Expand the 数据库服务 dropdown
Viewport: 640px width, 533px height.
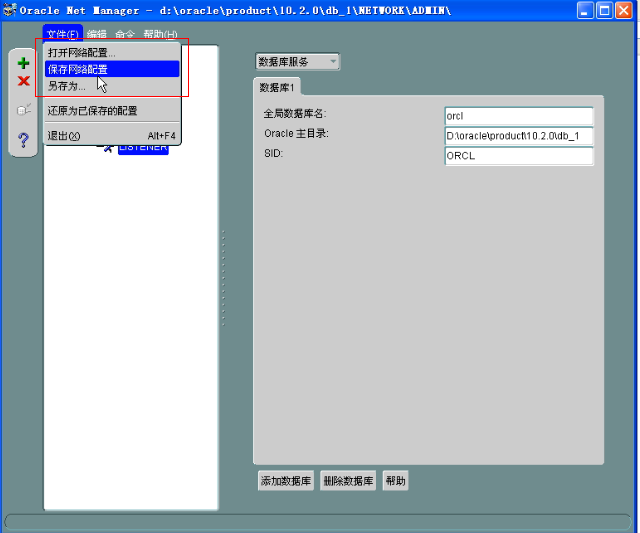[x=298, y=62]
